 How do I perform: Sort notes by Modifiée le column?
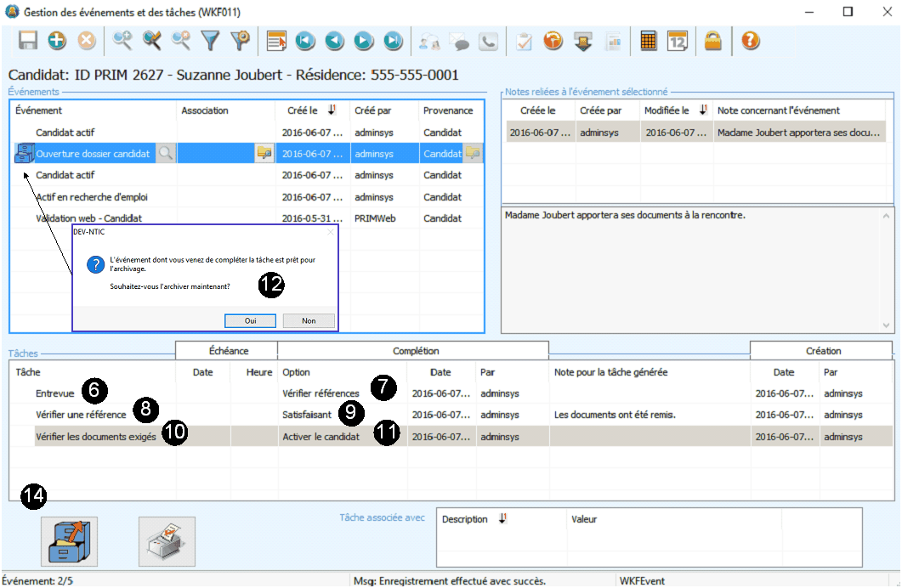tap(667, 110)
